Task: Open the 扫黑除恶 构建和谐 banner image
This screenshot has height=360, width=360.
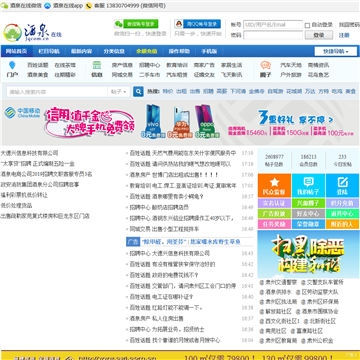Action: click(308, 254)
